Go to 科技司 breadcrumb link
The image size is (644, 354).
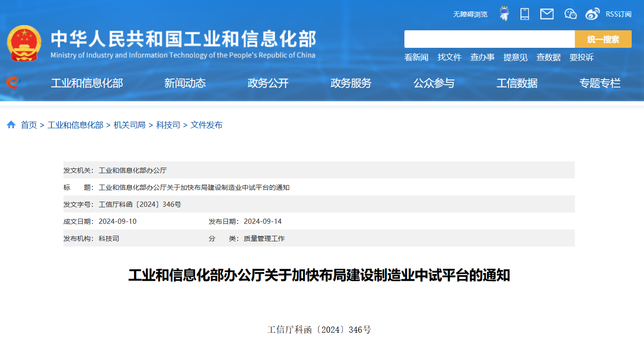tap(168, 125)
